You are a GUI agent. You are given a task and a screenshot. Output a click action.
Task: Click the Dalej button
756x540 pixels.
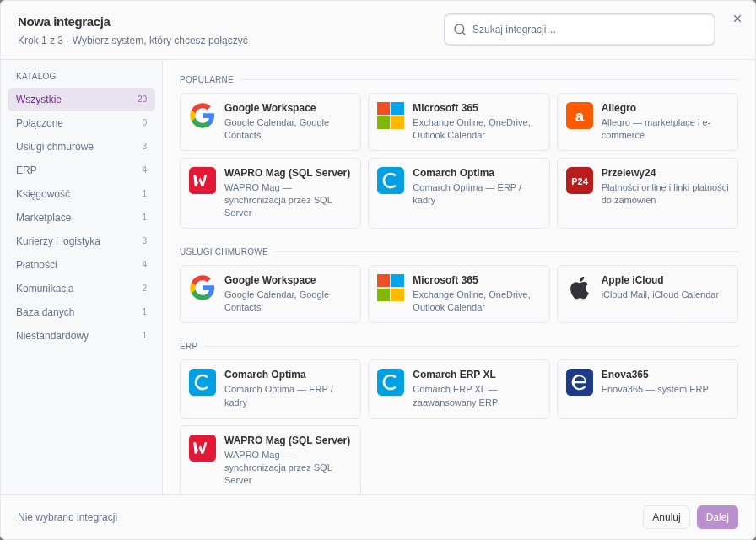coord(717,517)
